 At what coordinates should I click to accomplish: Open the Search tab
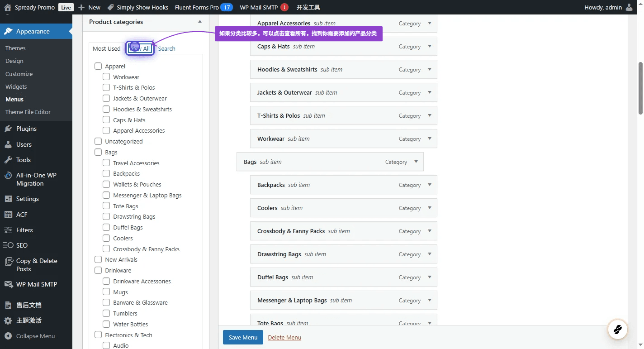pyautogui.click(x=166, y=48)
